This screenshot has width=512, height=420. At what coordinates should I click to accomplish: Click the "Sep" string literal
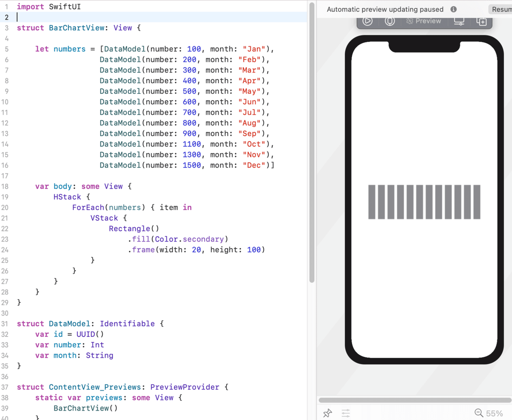250,134
